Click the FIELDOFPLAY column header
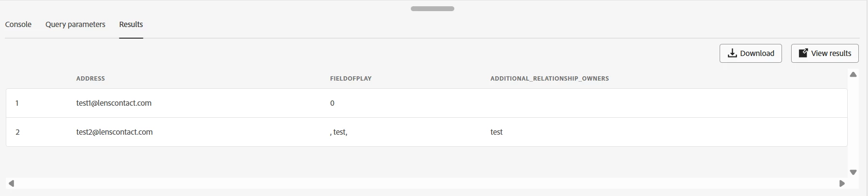Screen dimensions: 868x196 pyautogui.click(x=351, y=78)
